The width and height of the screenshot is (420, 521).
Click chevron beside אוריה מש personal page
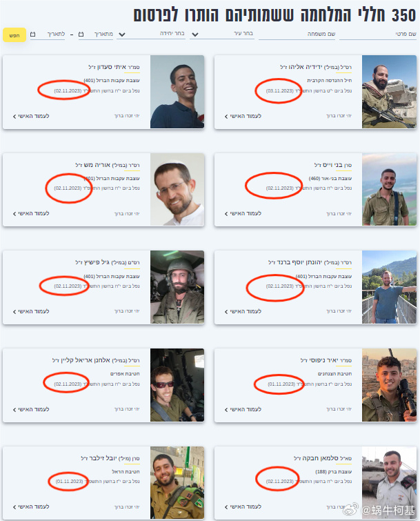14,214
